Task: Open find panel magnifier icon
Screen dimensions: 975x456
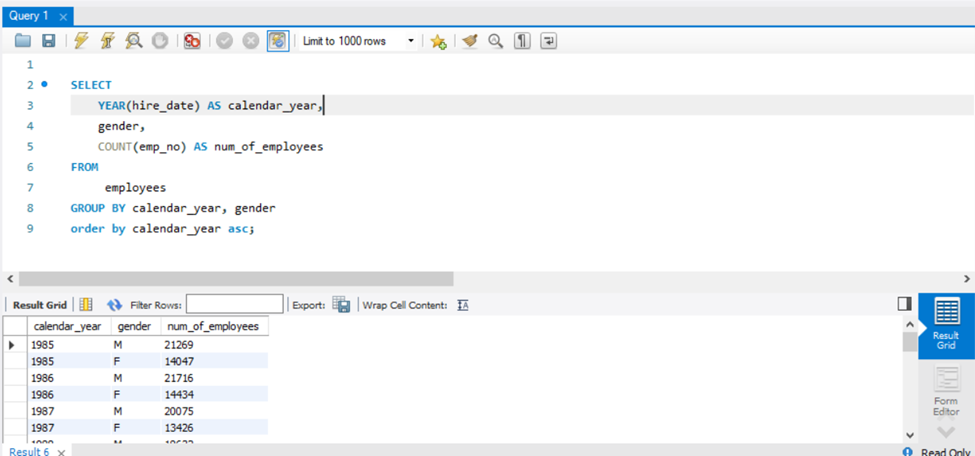Action: pos(496,41)
